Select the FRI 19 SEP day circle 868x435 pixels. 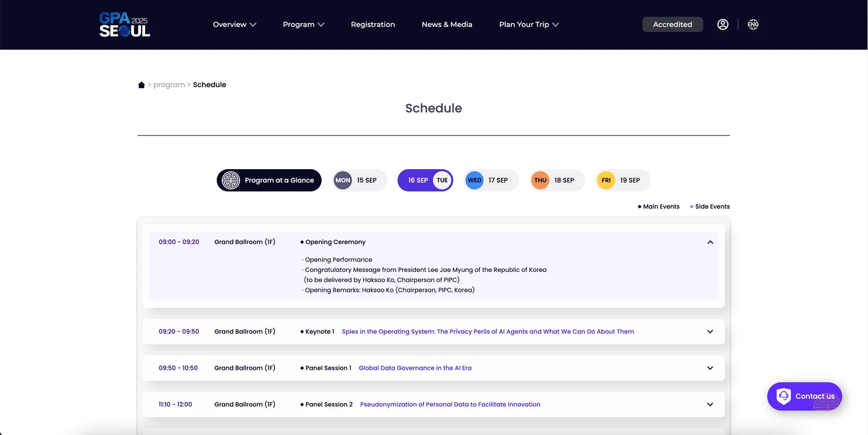pos(606,180)
